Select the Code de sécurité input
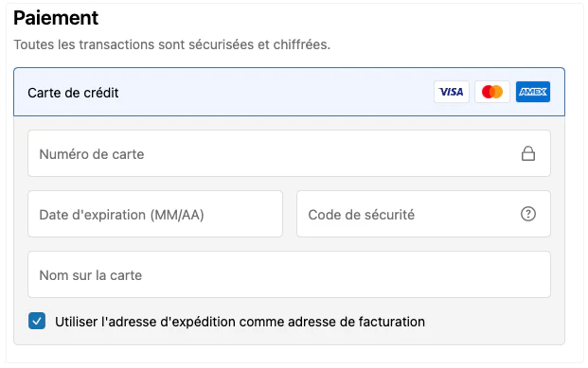The height and width of the screenshot is (368, 588). point(423,214)
